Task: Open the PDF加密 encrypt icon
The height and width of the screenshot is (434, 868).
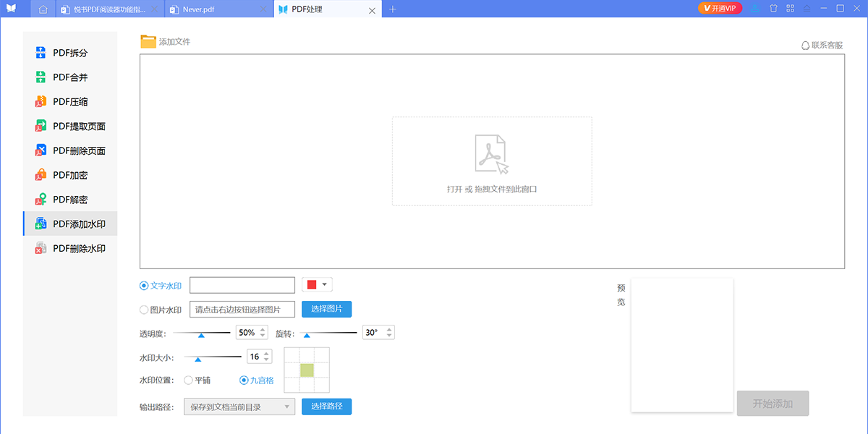Action: [x=41, y=175]
